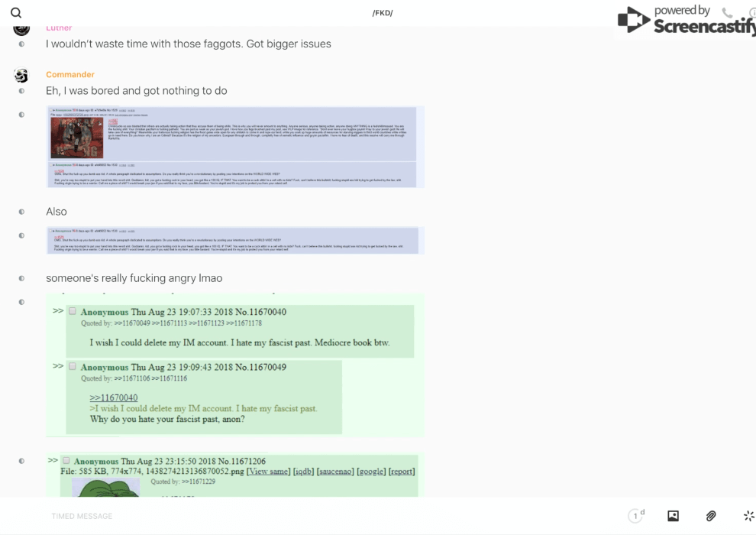Open bottom screenshot showing post No.11671206

235,475
